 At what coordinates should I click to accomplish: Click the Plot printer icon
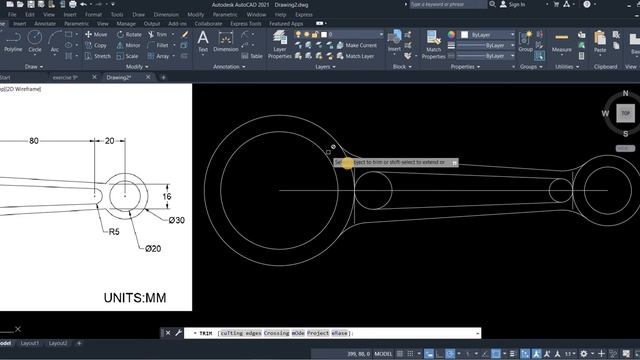(x=73, y=4)
